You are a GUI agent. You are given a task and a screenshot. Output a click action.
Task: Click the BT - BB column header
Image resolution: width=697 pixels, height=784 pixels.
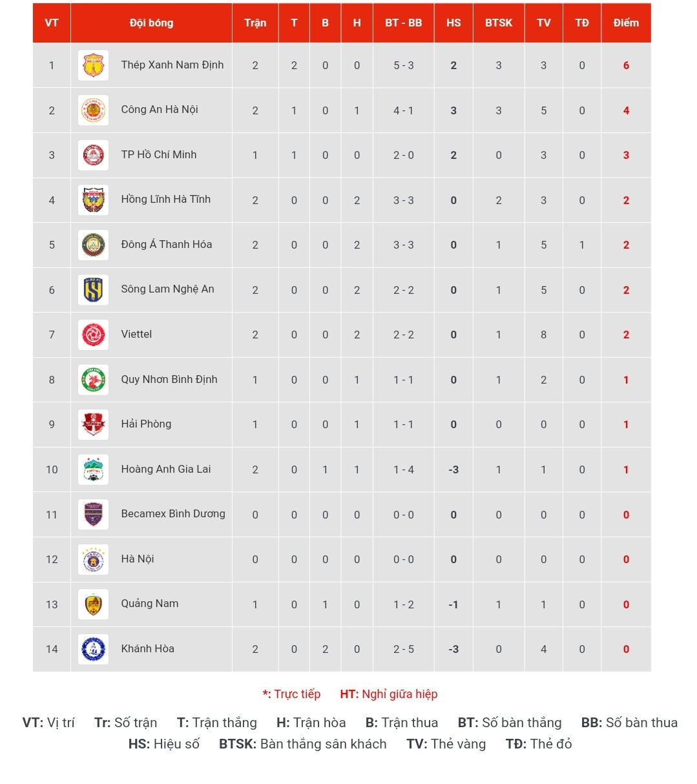point(404,23)
